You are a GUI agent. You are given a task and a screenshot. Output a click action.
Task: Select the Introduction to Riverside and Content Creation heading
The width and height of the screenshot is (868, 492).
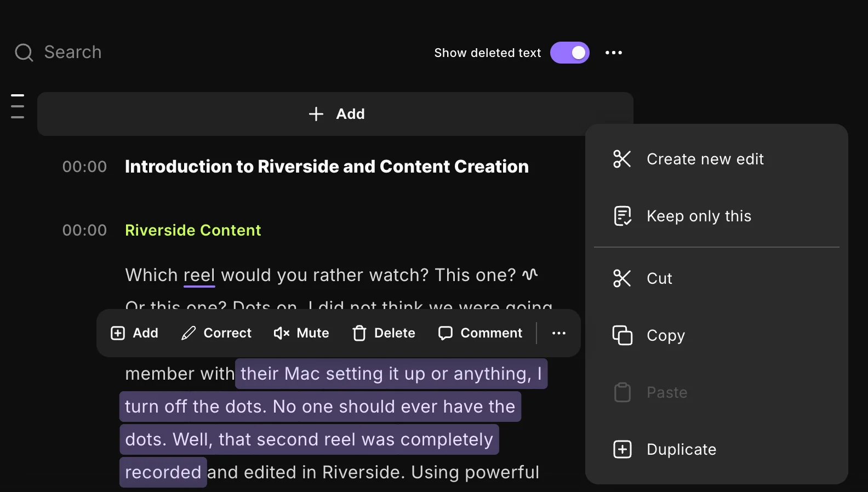click(x=327, y=167)
